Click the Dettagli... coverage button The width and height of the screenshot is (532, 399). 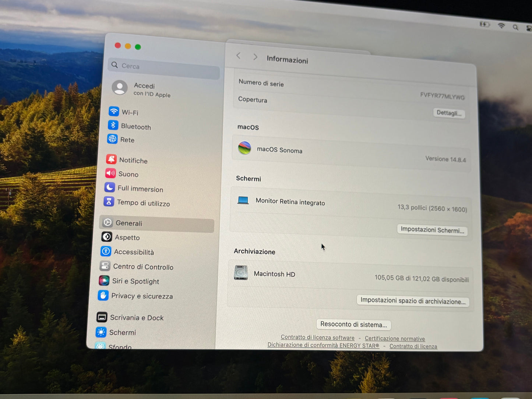coord(449,113)
